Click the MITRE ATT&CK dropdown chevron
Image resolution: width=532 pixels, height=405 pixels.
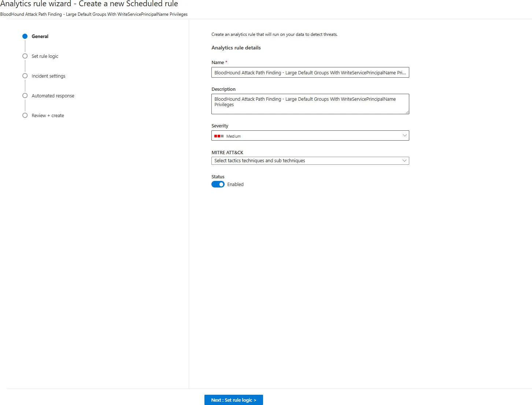(x=404, y=161)
